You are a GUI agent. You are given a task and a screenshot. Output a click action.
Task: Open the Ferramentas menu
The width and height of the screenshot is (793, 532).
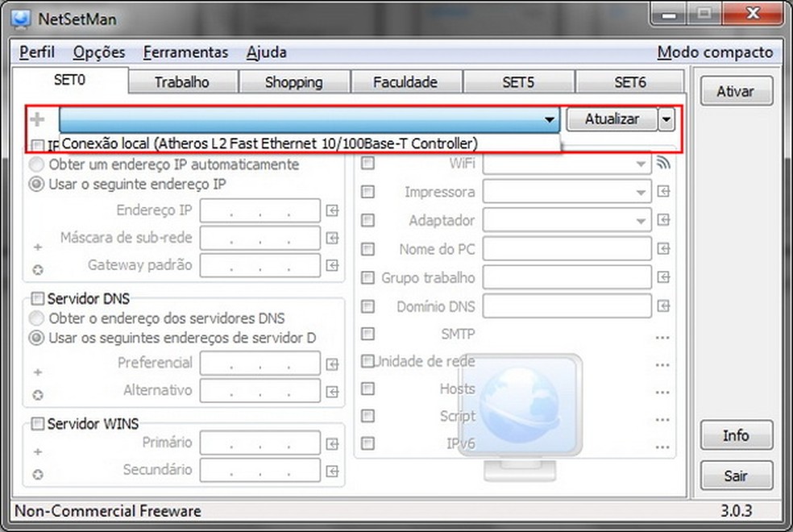coord(185,52)
